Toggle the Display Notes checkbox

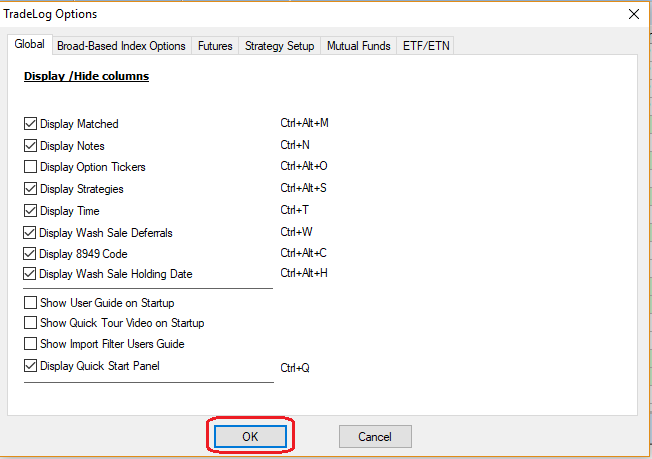tap(30, 146)
